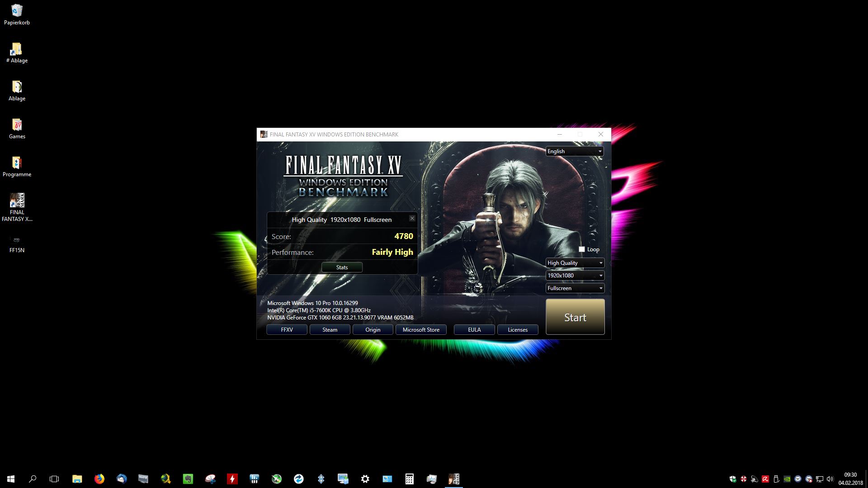Image resolution: width=868 pixels, height=488 pixels.
Task: Open the clock and date in taskbar
Action: pos(850,479)
